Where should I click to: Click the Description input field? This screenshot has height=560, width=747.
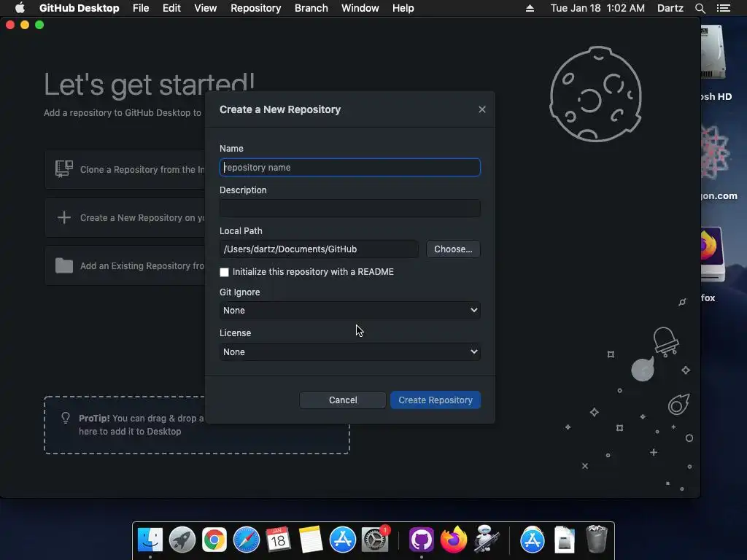click(349, 208)
